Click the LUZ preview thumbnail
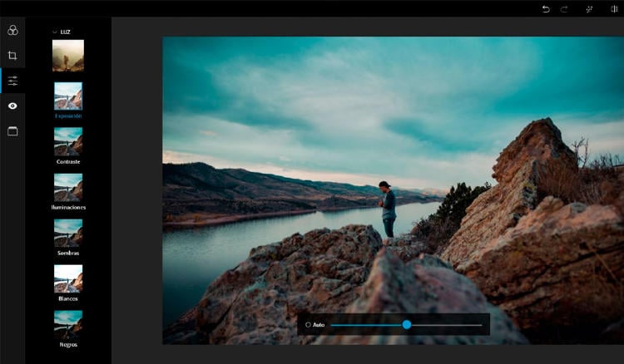Image resolution: width=624 pixels, height=364 pixels. click(68, 55)
